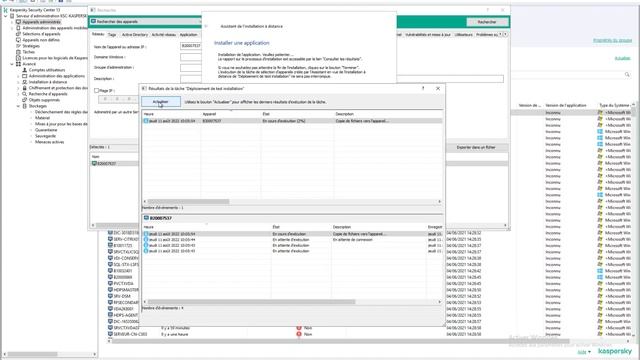Switch to Activité réseau tab

pyautogui.click(x=164, y=35)
